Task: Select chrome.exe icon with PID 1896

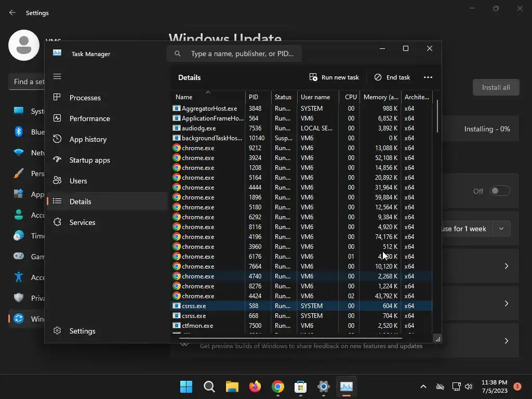Action: coord(177,197)
